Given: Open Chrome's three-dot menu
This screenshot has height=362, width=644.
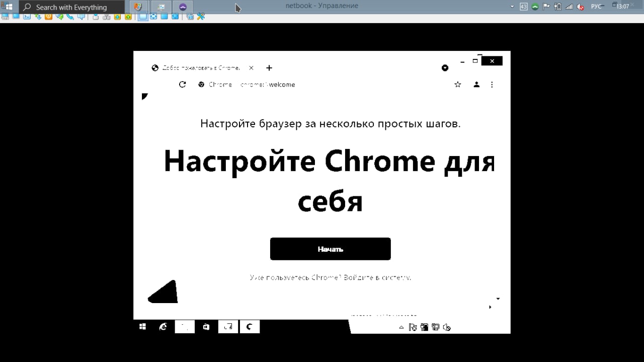Looking at the screenshot, I should coord(492,85).
